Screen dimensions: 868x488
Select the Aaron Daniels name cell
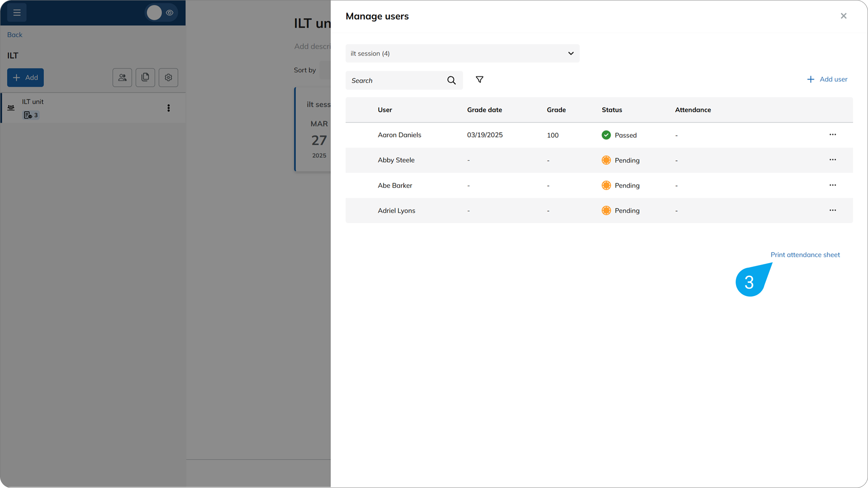pos(399,135)
